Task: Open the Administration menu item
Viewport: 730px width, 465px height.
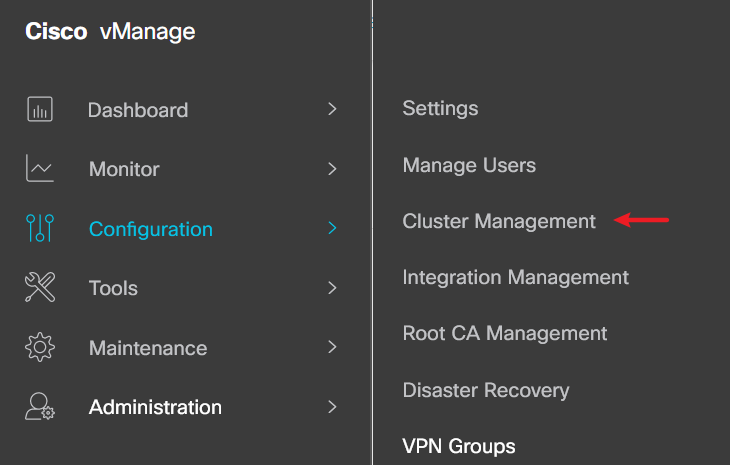Action: click(x=155, y=407)
